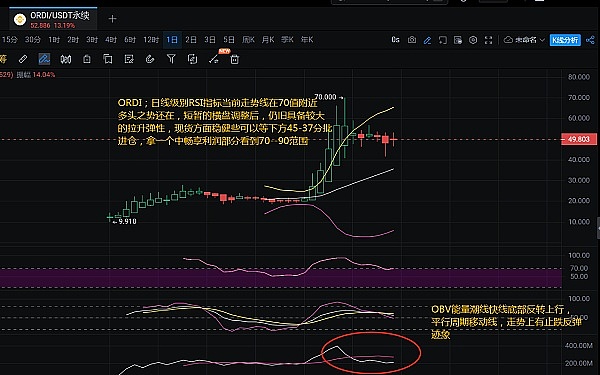The image size is (600, 375).
Task: Select the 2时 interval
Action: (x=73, y=40)
